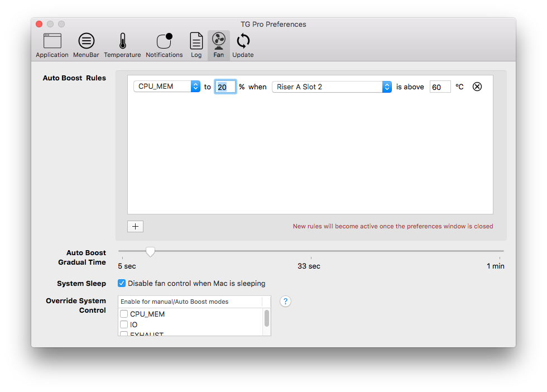Open the Riser A Slot 2 sensor dropdown
The image size is (547, 392).
coord(332,87)
